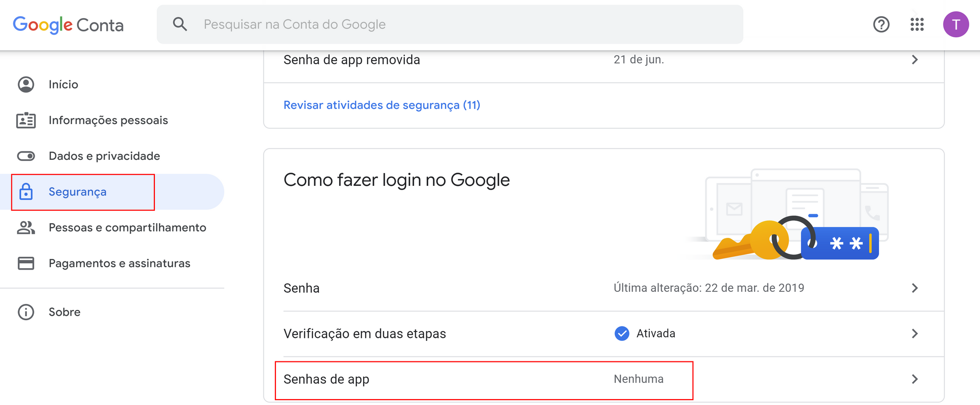Open the Help question mark icon

881,24
